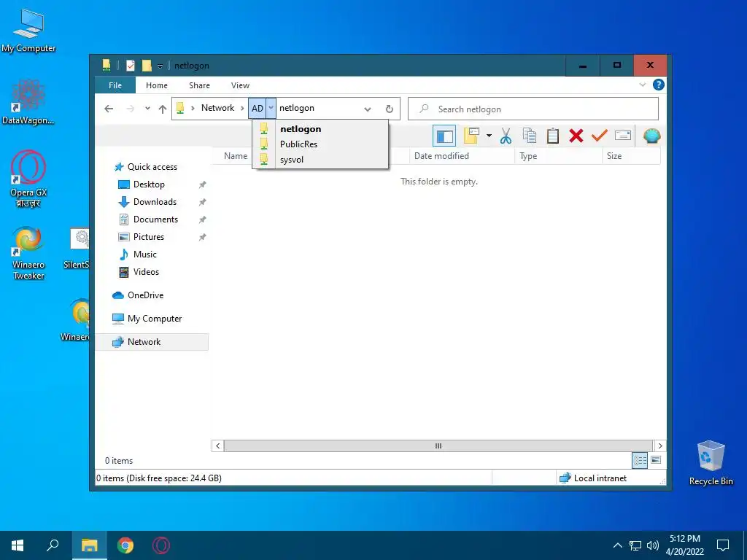Toggle the navigation pane button
Image resolution: width=747 pixels, height=560 pixels.
click(444, 136)
